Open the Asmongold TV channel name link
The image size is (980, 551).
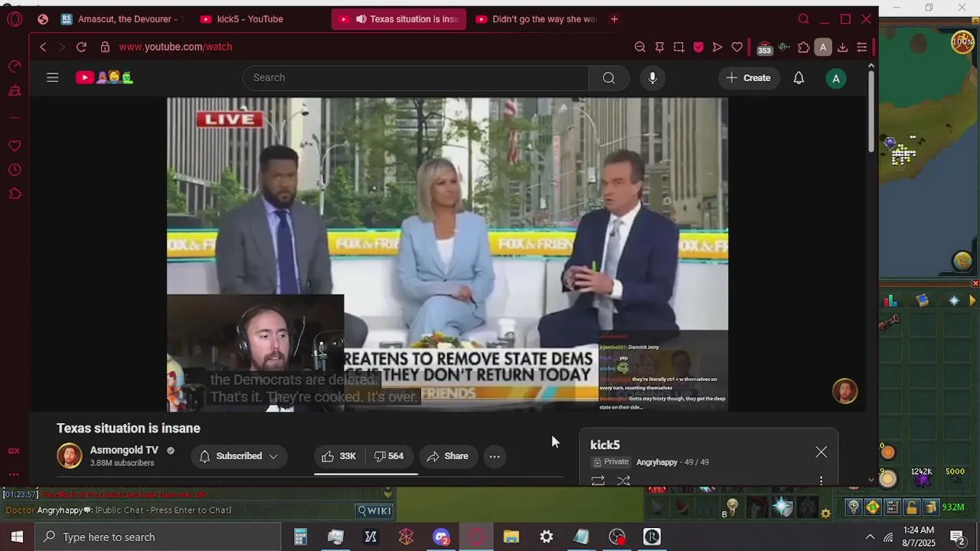coord(124,450)
